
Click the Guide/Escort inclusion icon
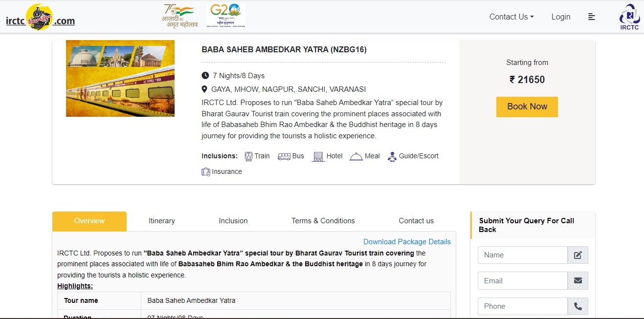[392, 156]
